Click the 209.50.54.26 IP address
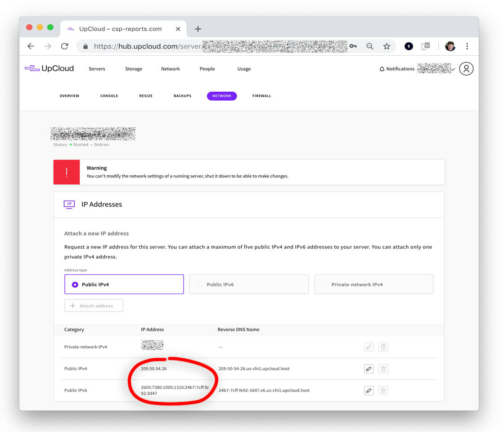Image resolution: width=504 pixels, height=432 pixels. point(153,369)
